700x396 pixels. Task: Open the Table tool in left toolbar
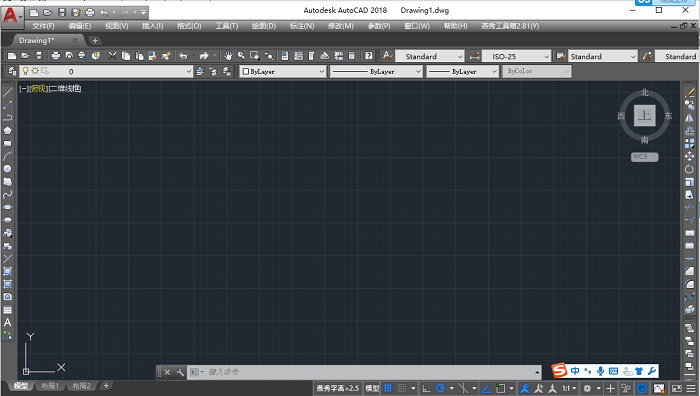coord(8,310)
